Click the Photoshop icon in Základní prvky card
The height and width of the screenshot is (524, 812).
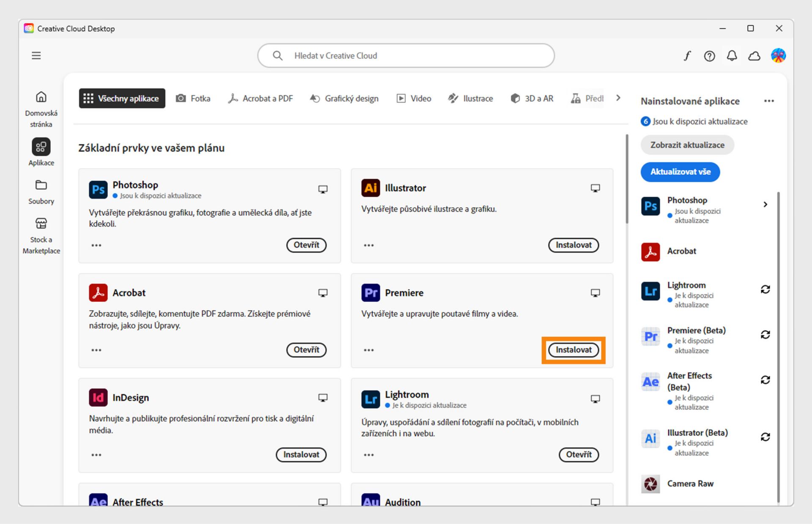pyautogui.click(x=98, y=189)
